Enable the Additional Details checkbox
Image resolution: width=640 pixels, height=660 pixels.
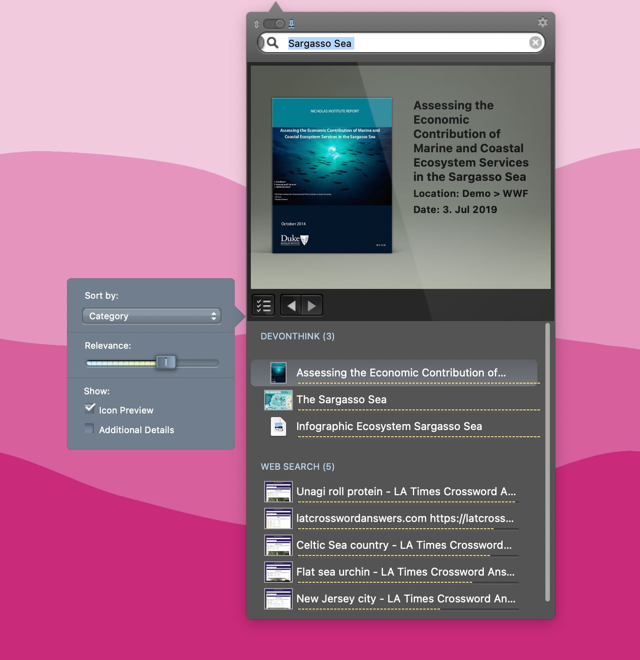89,429
